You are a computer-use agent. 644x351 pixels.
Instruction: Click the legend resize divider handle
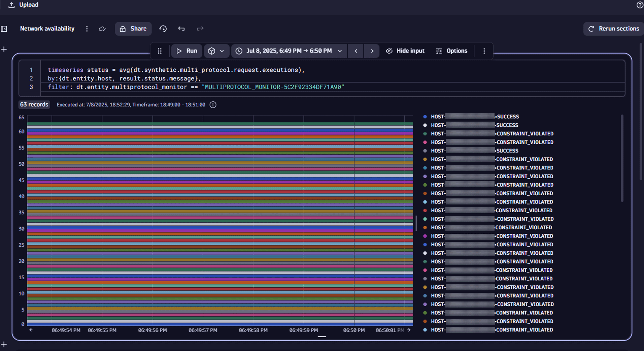coord(416,224)
